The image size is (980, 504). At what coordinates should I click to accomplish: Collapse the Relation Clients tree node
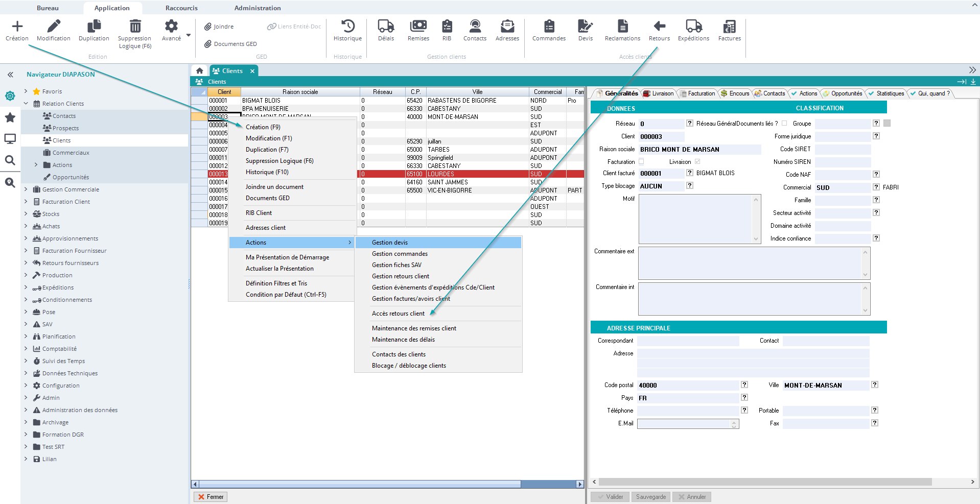click(x=26, y=104)
